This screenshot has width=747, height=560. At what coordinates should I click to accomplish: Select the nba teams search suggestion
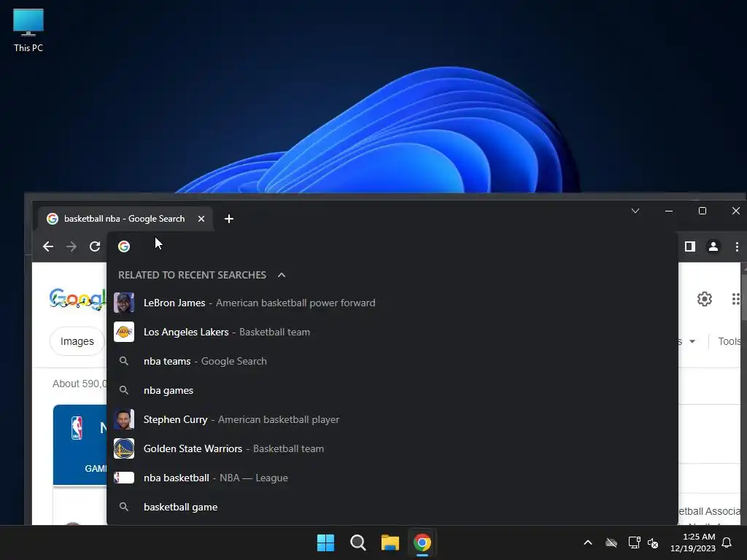(x=392, y=361)
